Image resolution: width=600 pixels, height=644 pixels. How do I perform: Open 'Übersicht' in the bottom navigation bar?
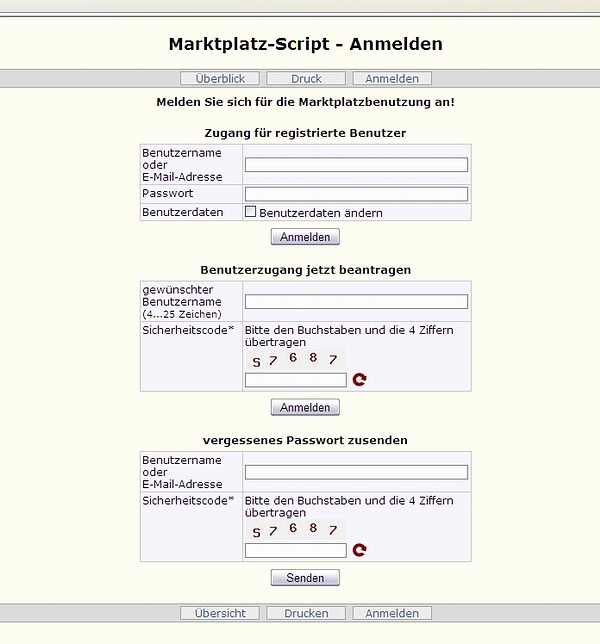coord(220,613)
